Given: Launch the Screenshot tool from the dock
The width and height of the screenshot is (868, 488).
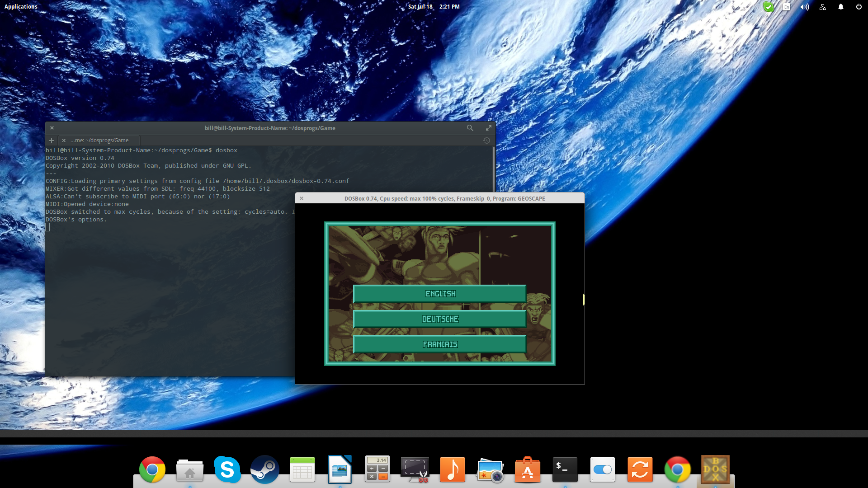Looking at the screenshot, I should coord(415,470).
